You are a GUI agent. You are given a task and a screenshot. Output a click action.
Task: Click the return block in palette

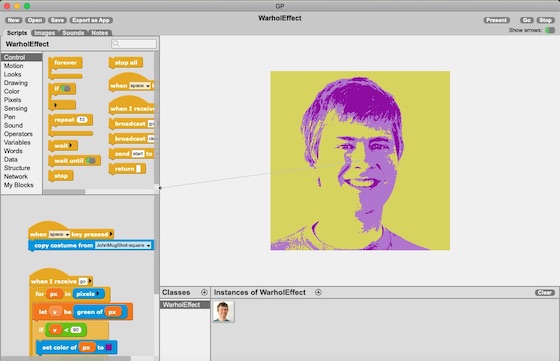click(127, 169)
